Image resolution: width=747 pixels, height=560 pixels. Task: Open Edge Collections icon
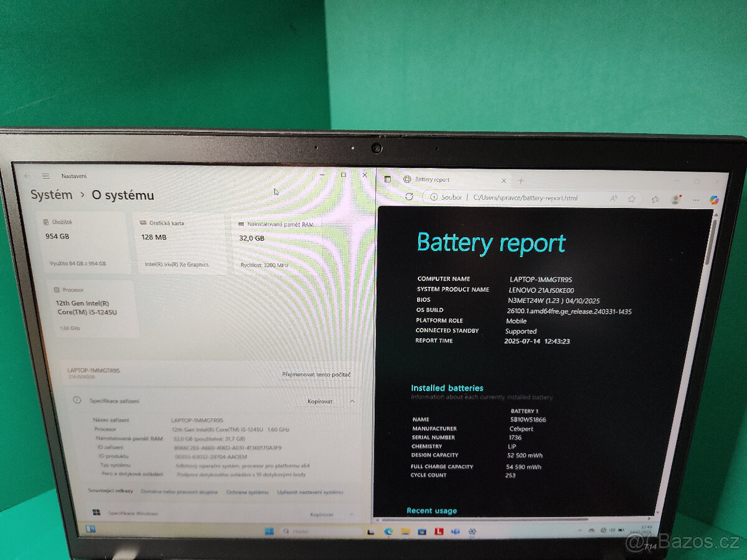click(655, 200)
